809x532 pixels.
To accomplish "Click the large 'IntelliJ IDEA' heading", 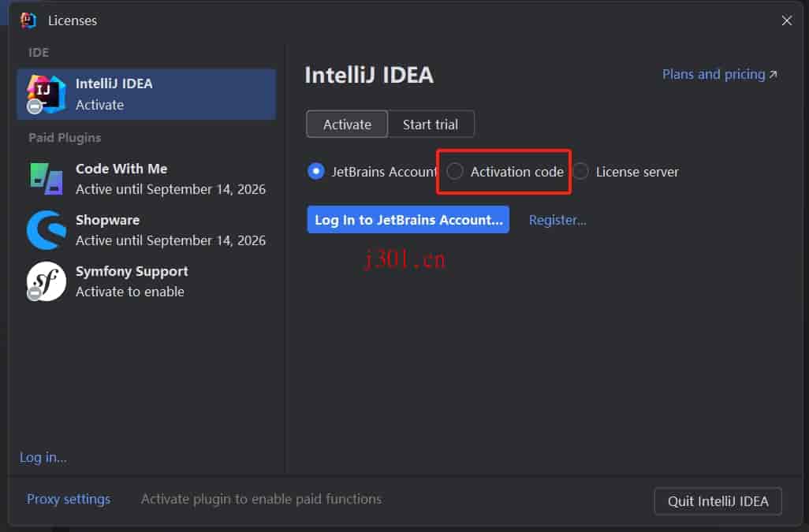I will [x=369, y=75].
